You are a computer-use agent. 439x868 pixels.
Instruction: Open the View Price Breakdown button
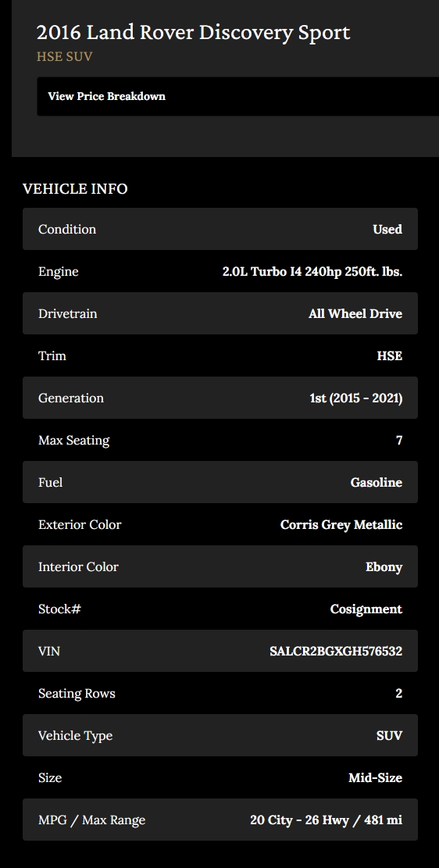point(238,96)
